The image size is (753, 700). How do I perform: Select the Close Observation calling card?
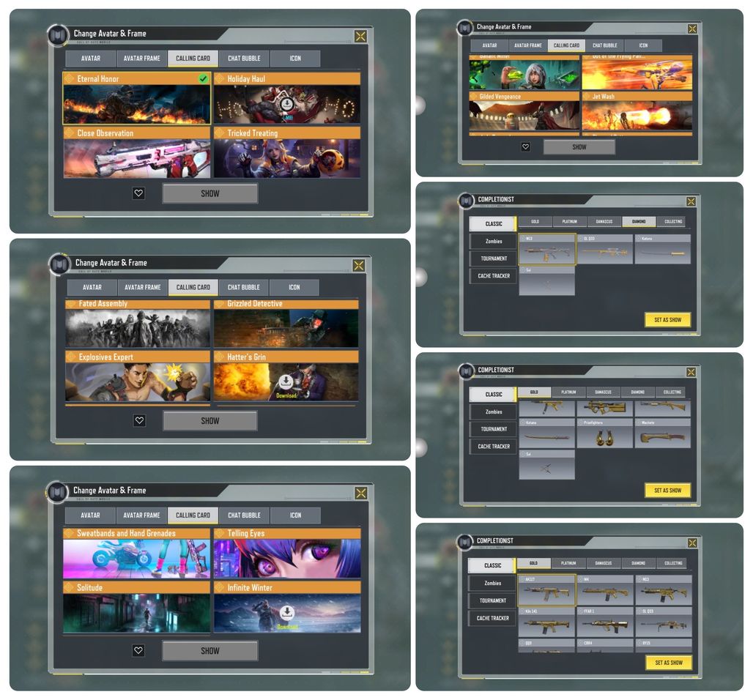coord(137,152)
